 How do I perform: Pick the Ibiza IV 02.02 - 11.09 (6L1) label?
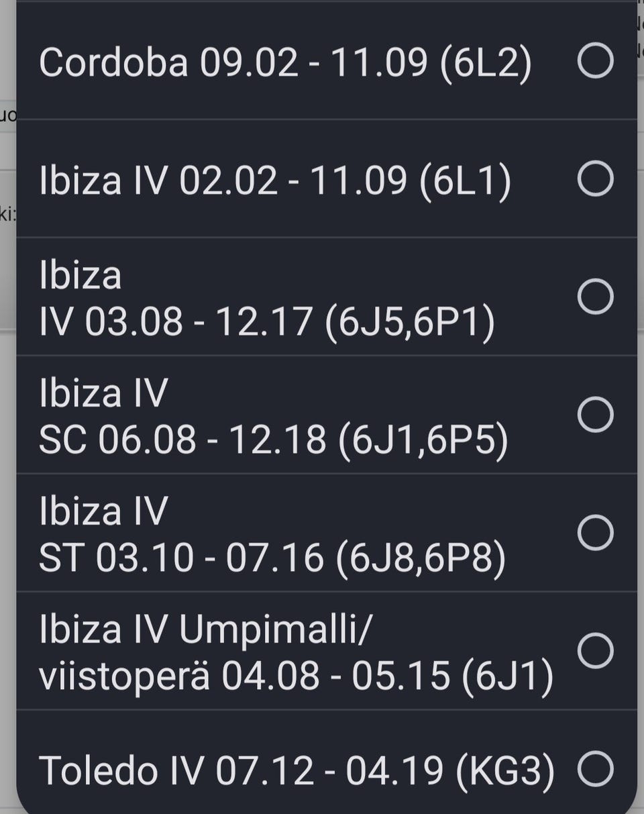(x=275, y=181)
